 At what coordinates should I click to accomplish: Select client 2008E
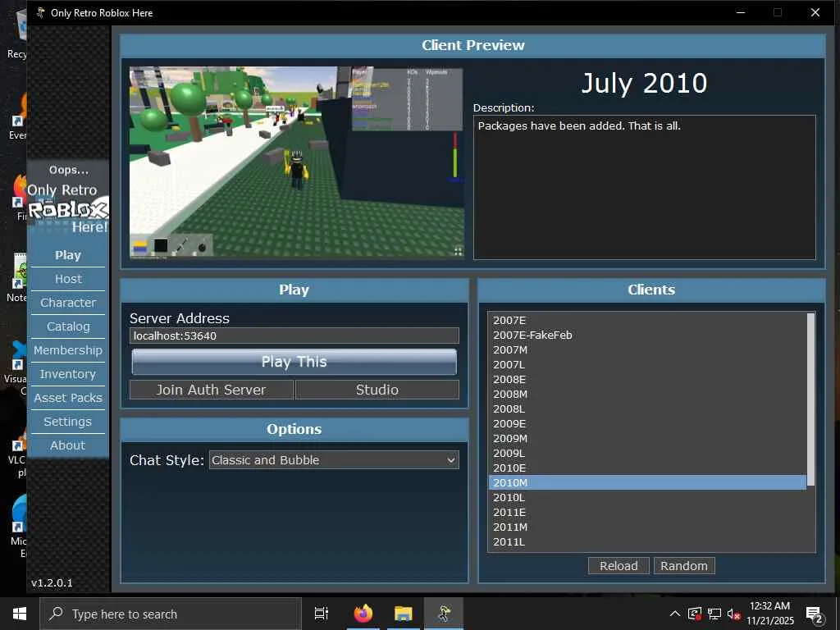647,379
